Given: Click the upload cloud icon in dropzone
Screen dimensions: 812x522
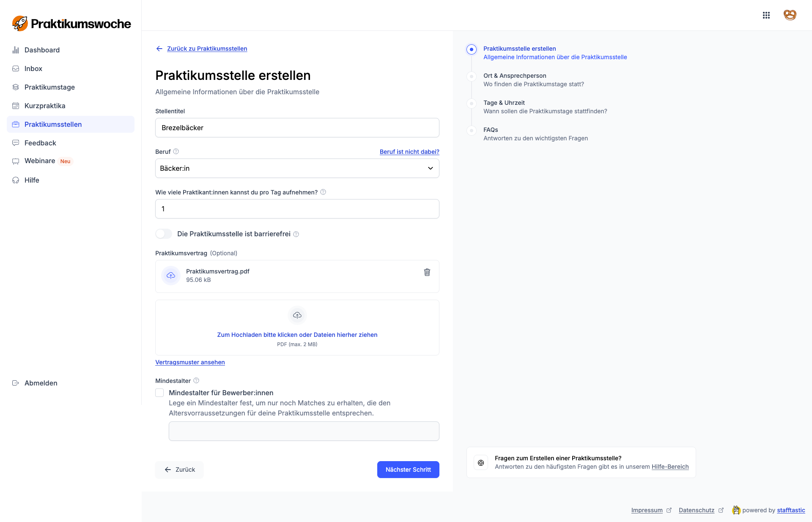Looking at the screenshot, I should tap(297, 315).
